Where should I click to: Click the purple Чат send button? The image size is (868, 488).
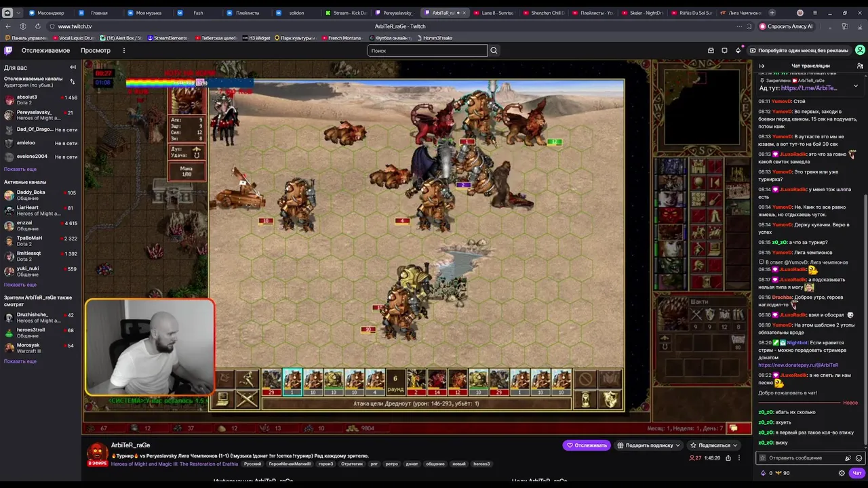[857, 473]
